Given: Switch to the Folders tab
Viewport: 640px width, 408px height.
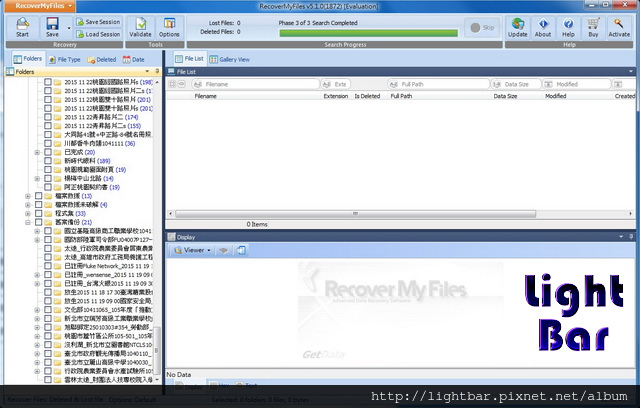Looking at the screenshot, I should 28,59.
